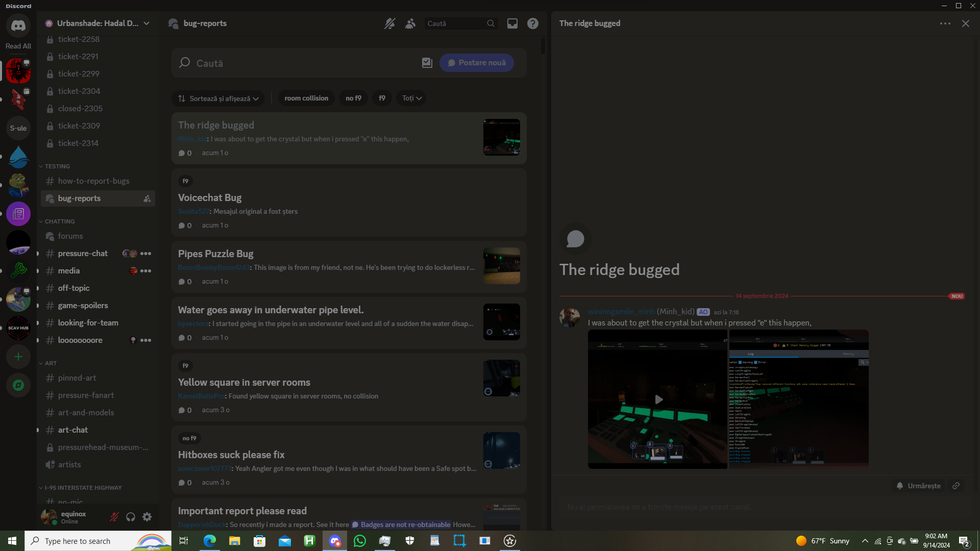Open Explore Discoverable Servers compass icon
980x551 pixels.
[x=18, y=385]
